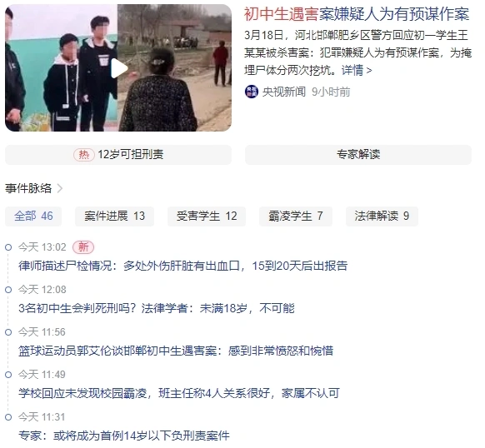Click the 热 badge beside 12岁可担刑责

84,155
